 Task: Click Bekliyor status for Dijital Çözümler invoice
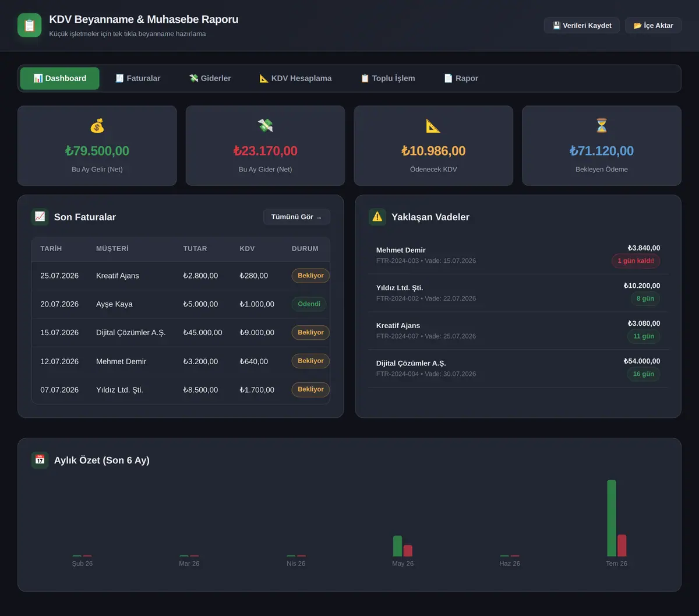point(310,333)
